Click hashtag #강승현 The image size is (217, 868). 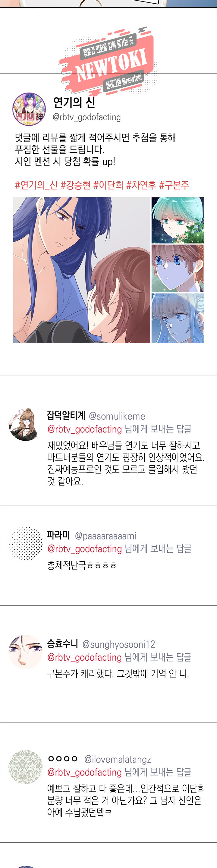pyautogui.click(x=75, y=185)
